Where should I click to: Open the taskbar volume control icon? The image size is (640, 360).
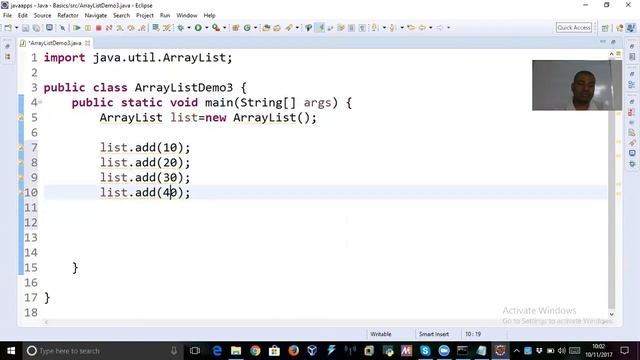tap(562, 351)
